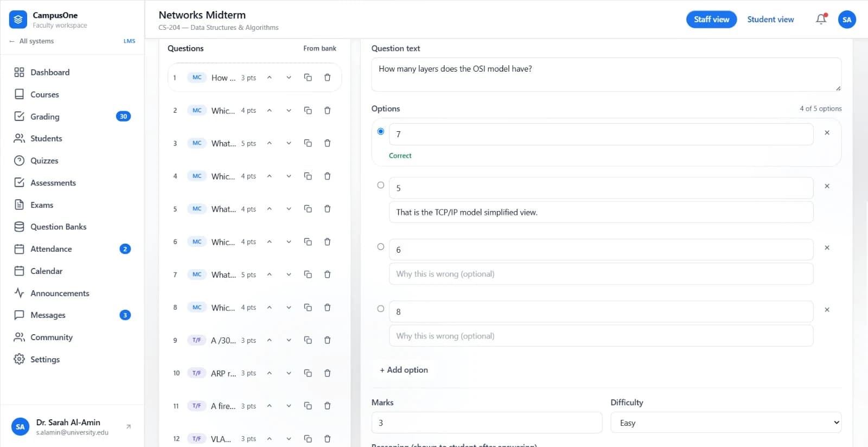Move question 5 up with chevron

269,209
